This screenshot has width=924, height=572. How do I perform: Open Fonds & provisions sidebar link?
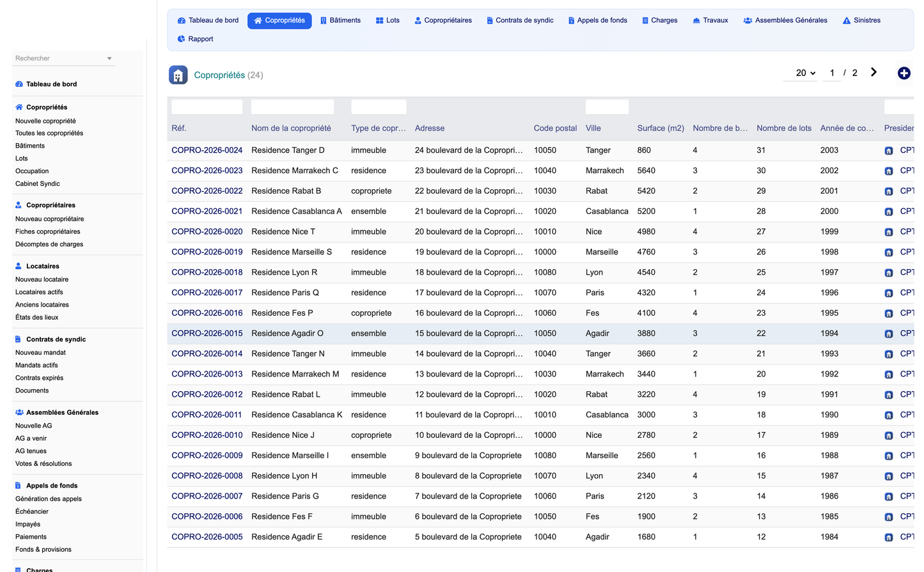[43, 550]
